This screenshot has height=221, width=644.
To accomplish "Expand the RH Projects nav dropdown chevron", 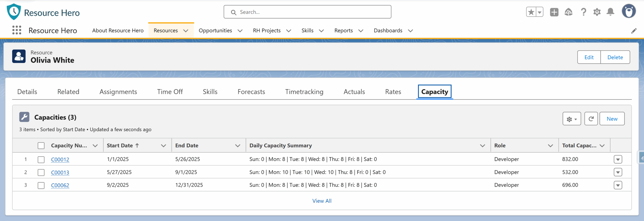I will 289,31.
